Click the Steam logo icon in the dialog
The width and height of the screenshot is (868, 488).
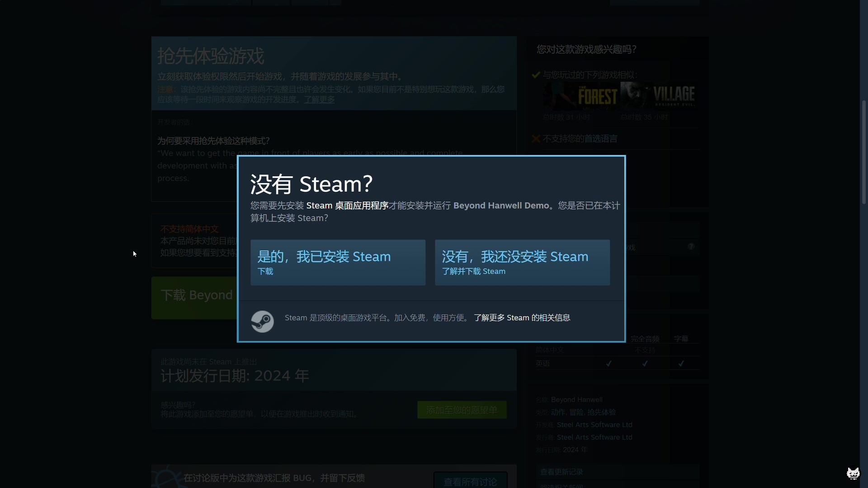click(x=262, y=321)
